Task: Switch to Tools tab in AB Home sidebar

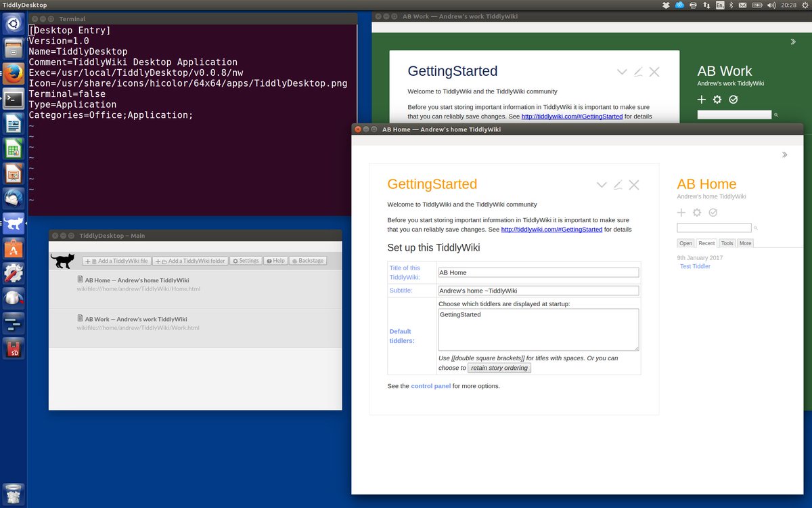Action: (727, 243)
